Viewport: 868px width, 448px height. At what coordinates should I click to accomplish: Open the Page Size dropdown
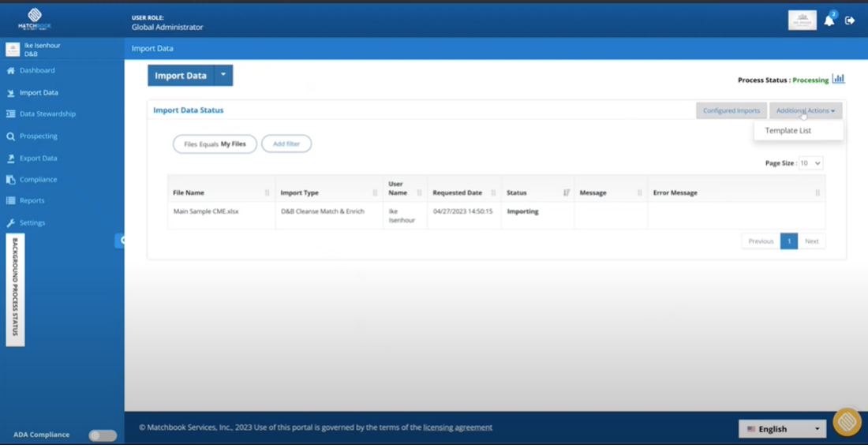point(810,163)
